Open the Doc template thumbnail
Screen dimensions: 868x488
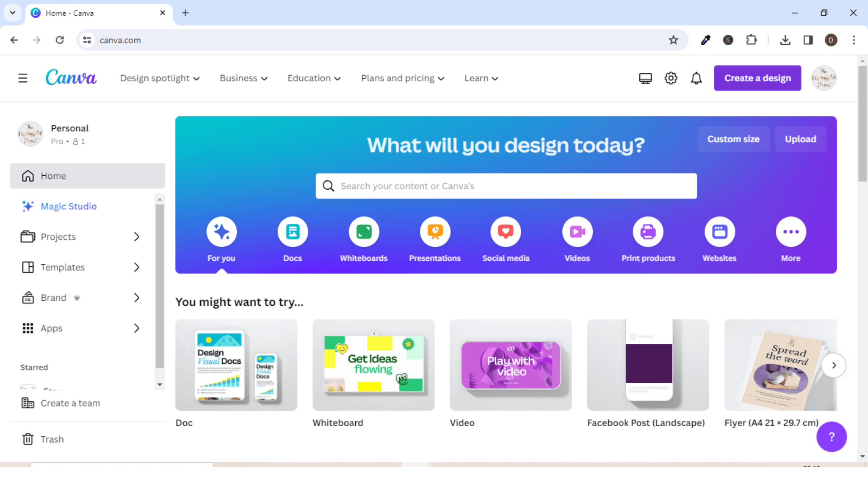(x=236, y=365)
